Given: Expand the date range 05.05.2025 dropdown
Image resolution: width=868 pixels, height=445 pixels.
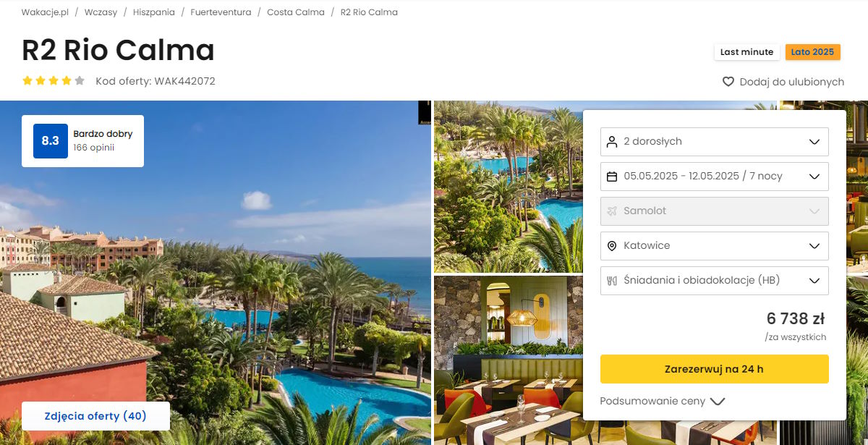Looking at the screenshot, I should pyautogui.click(x=715, y=176).
